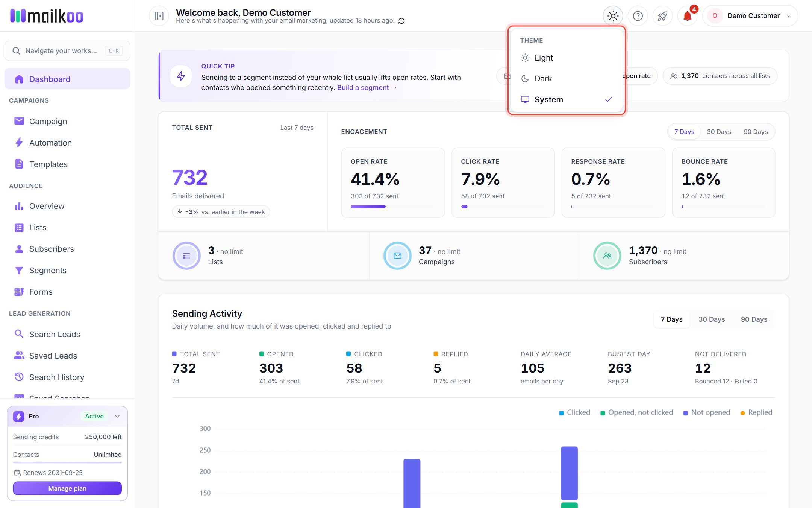This screenshot has height=508, width=812.
Task: Switch Engagement to 30 Days
Action: coord(719,132)
